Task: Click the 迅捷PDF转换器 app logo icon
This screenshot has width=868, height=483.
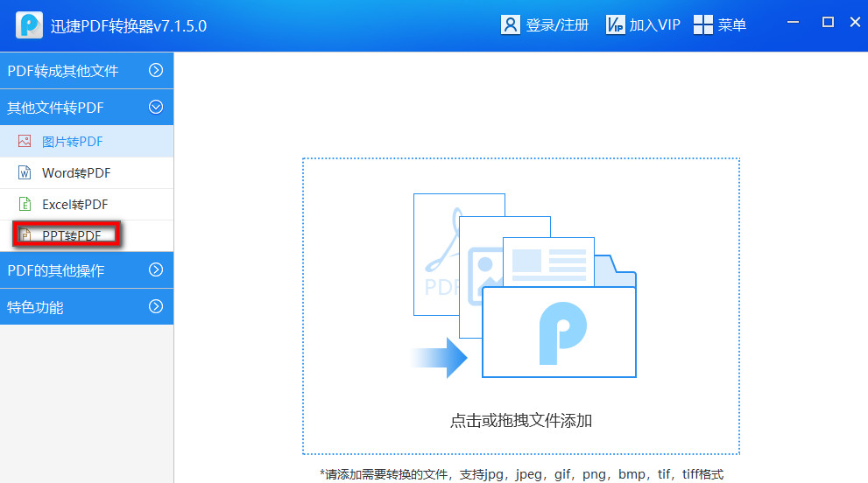Action: (x=29, y=24)
